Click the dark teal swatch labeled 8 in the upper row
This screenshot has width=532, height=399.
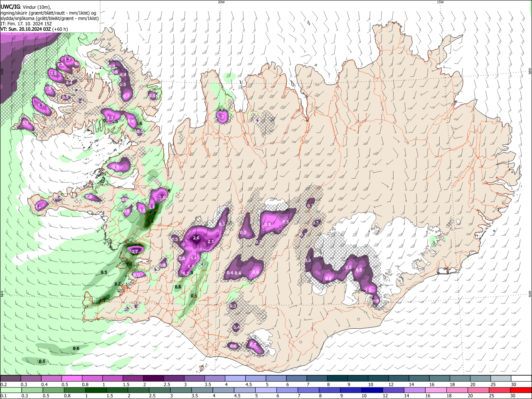pos(338,379)
